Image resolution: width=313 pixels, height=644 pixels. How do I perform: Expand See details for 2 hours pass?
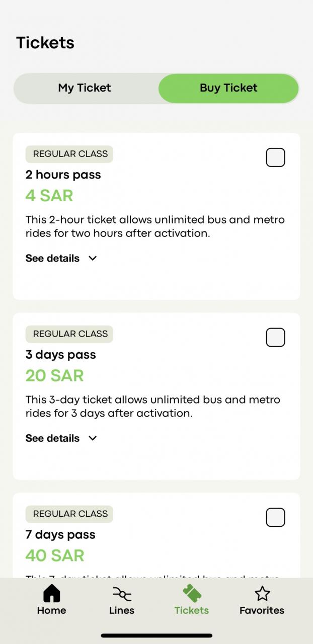[x=53, y=258]
